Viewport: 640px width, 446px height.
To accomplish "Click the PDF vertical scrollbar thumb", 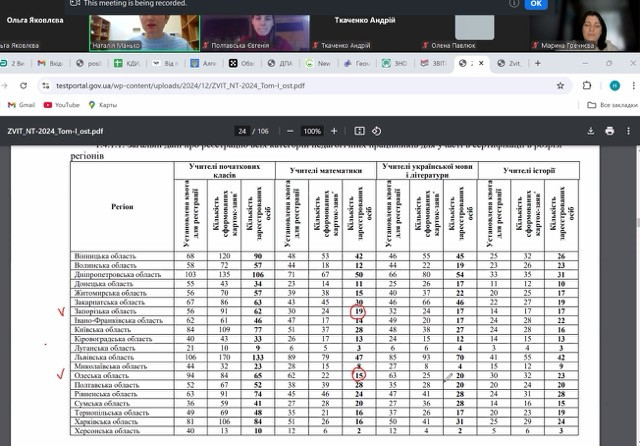I will click(638, 223).
